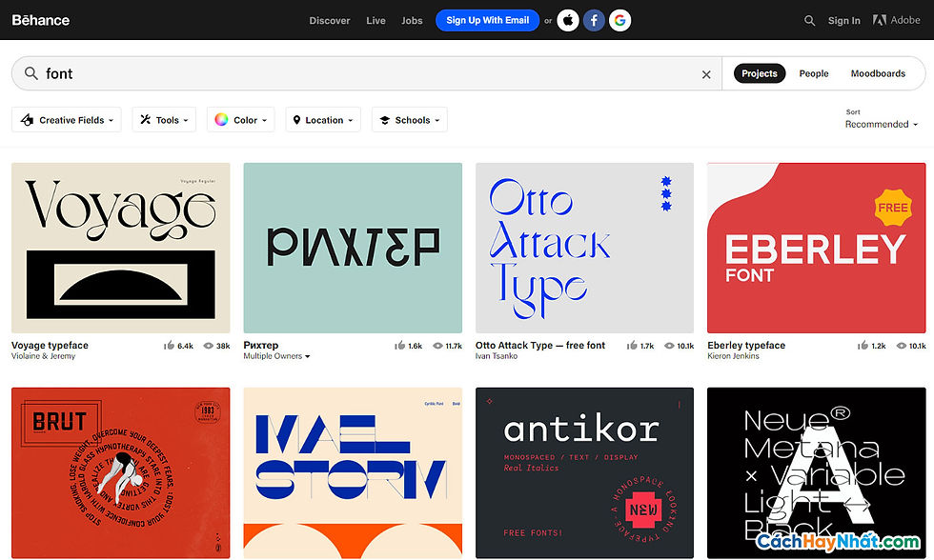
Task: Sign up with Apple icon
Action: coord(568,20)
